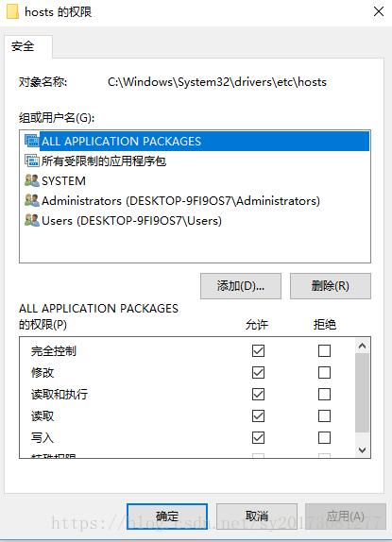Check Deny box for 读取和执行
392x542 pixels.
pyautogui.click(x=324, y=394)
